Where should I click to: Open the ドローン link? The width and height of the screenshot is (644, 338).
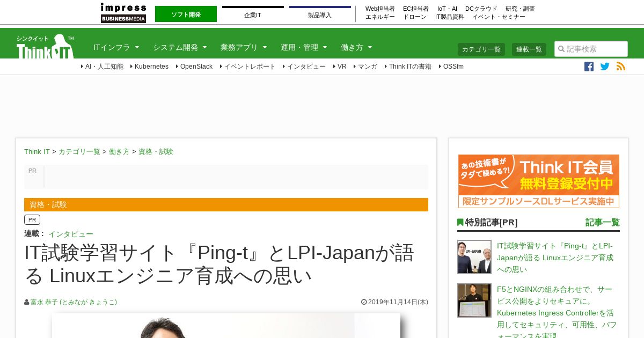(415, 17)
